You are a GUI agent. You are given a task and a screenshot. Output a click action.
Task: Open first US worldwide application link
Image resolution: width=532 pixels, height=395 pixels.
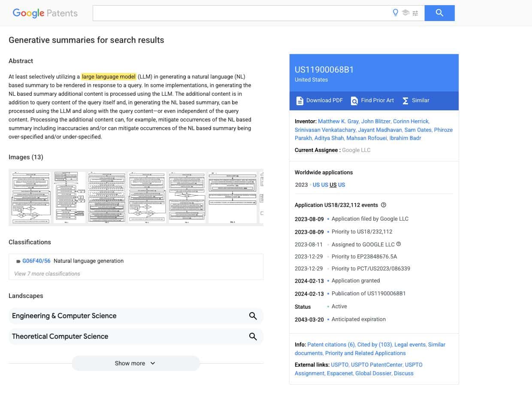pos(316,185)
